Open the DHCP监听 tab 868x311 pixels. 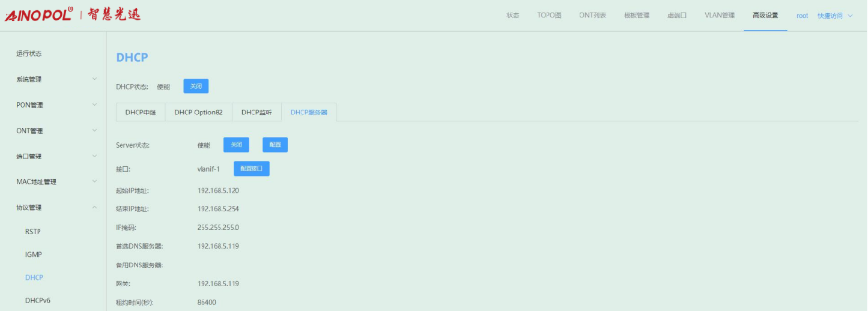256,112
